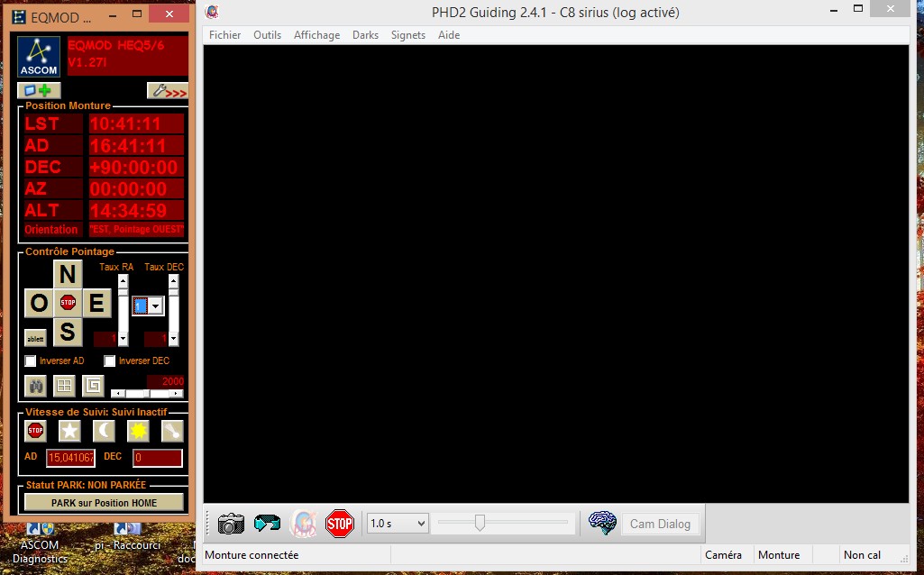This screenshot has height=575, width=924.
Task: Slew south with the S button
Action: (x=68, y=332)
